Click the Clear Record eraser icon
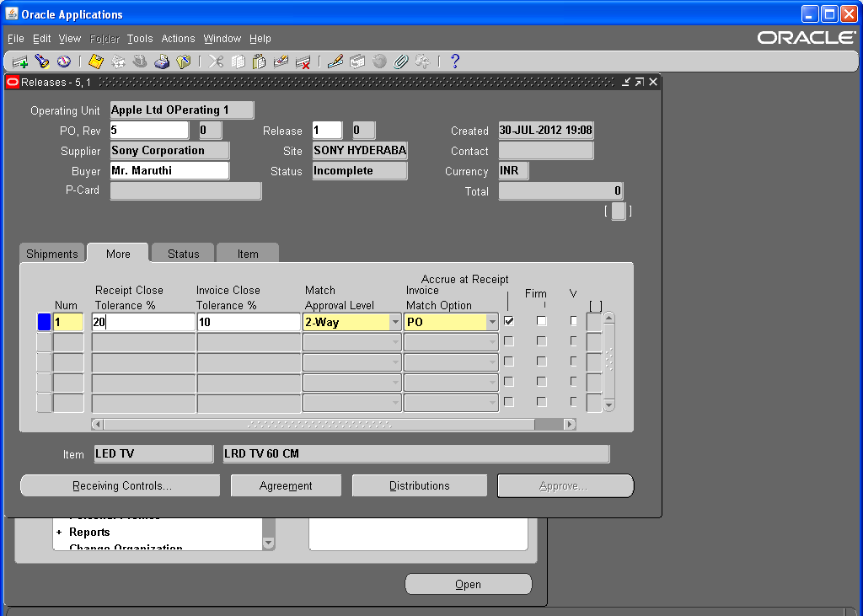863x616 pixels. (281, 62)
